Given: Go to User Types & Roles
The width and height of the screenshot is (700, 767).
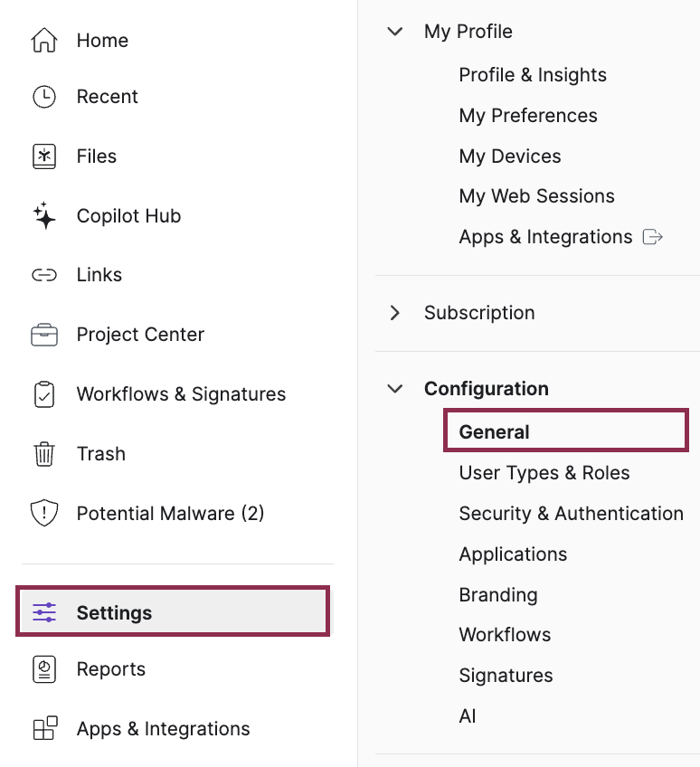Looking at the screenshot, I should [x=544, y=472].
